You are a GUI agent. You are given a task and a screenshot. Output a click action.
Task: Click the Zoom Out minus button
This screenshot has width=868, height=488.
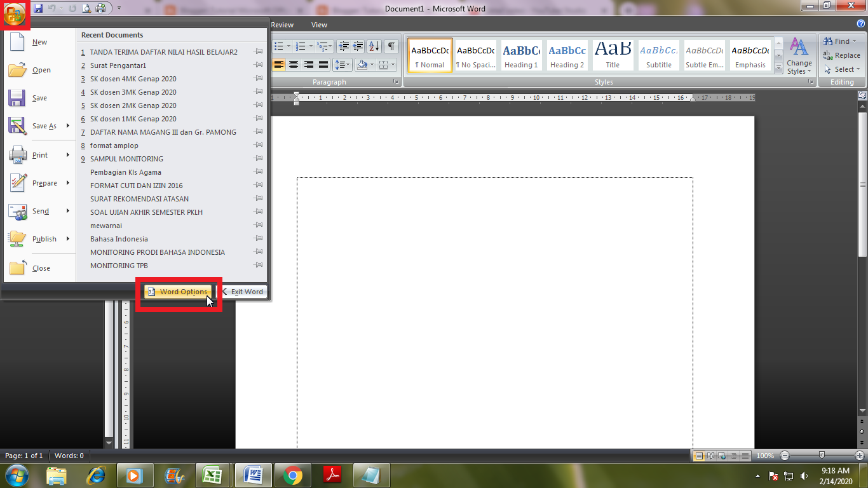[x=785, y=456]
